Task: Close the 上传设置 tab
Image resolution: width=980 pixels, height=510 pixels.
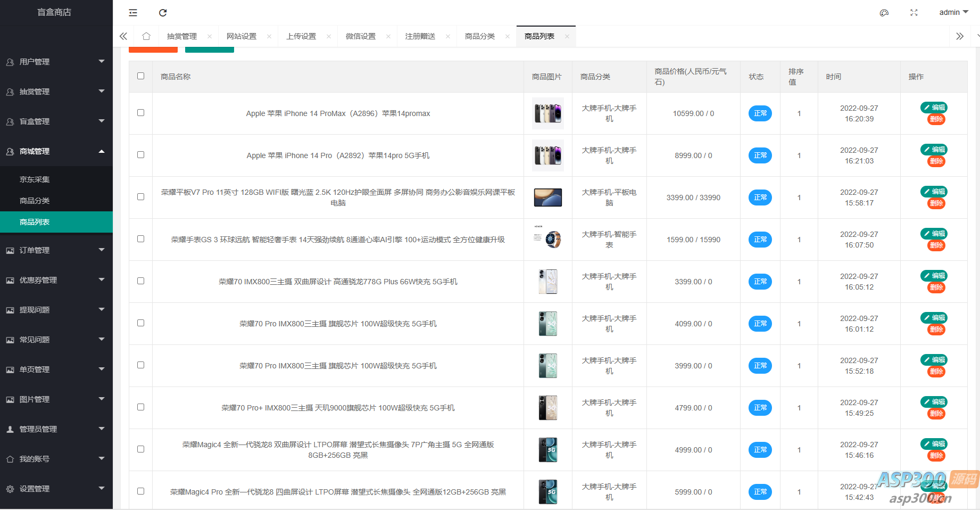Action: point(329,36)
